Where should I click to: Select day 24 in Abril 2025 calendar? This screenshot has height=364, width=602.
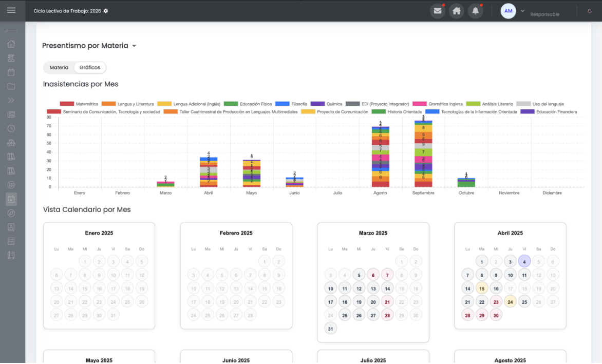510,302
